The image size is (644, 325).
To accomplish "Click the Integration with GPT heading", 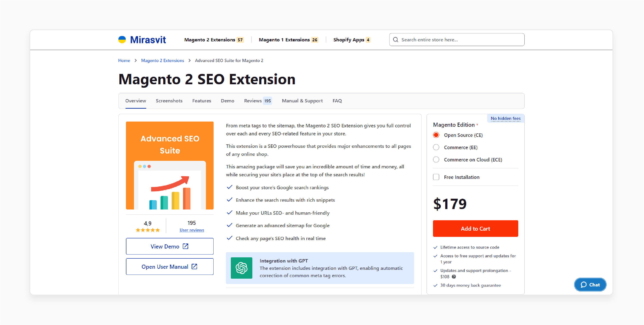I will click(x=284, y=261).
